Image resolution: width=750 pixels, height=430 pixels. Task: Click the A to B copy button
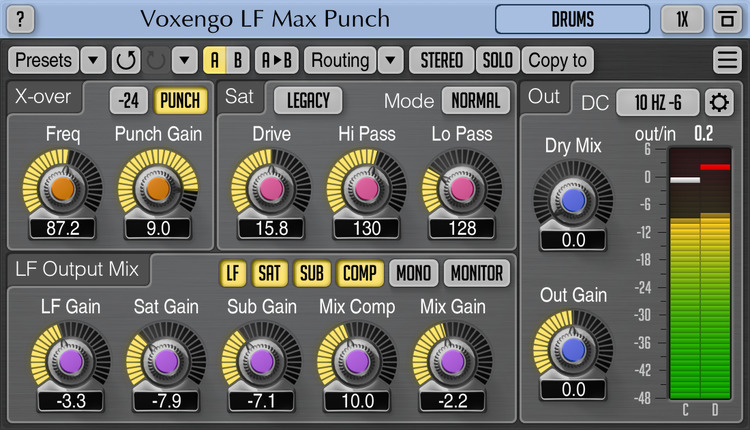pos(277,60)
